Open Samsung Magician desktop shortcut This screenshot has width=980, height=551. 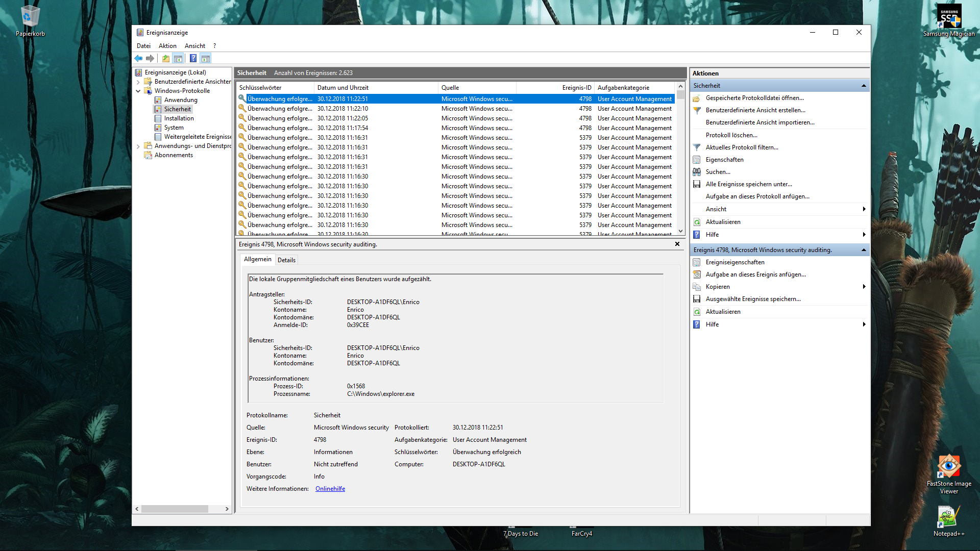coord(949,20)
